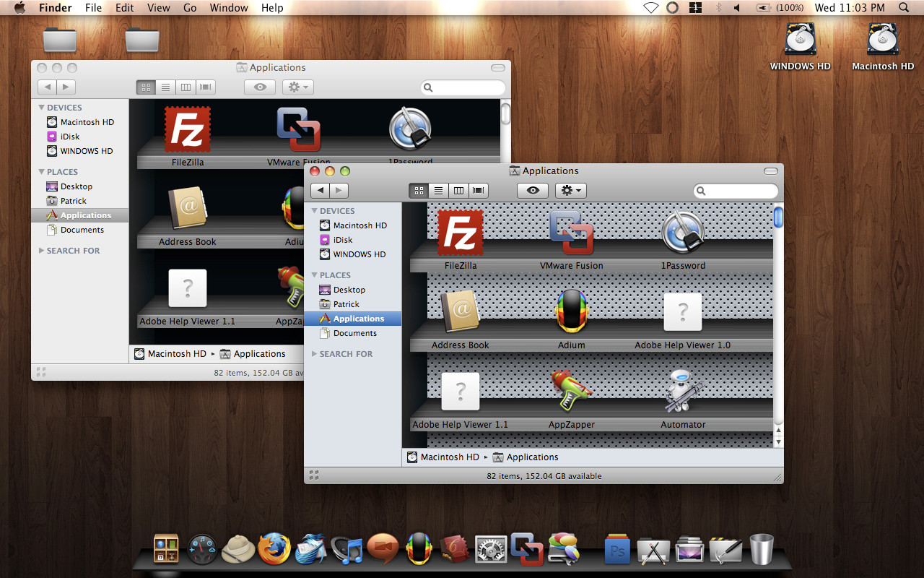Image resolution: width=924 pixels, height=578 pixels.
Task: Click Address Book in the back window
Action: click(188, 210)
